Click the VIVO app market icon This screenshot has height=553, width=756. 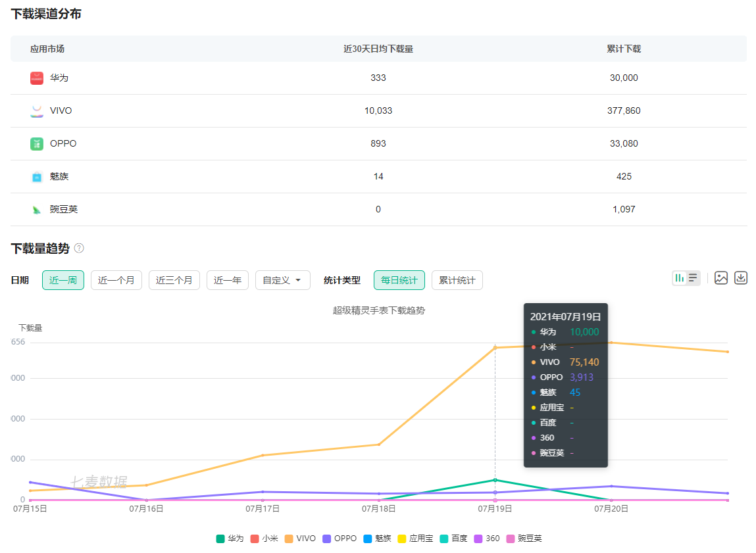pos(37,111)
